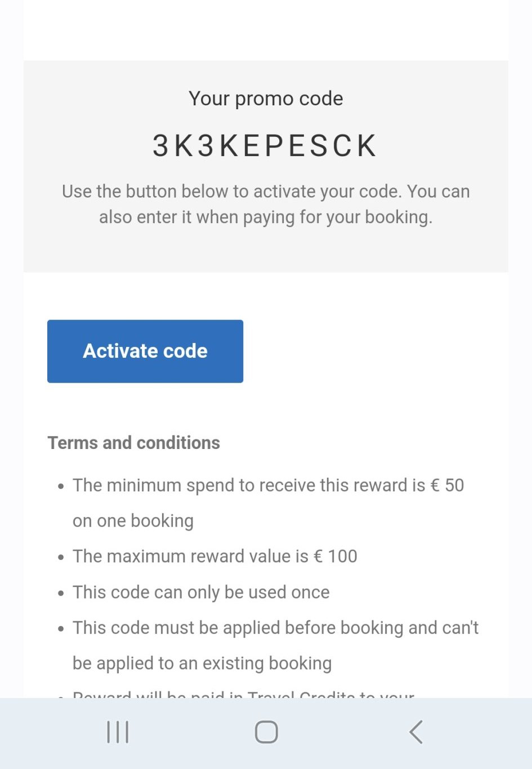Click the bullet beside maximum reward value
Image resolution: width=532 pixels, height=769 pixels.
[61, 557]
